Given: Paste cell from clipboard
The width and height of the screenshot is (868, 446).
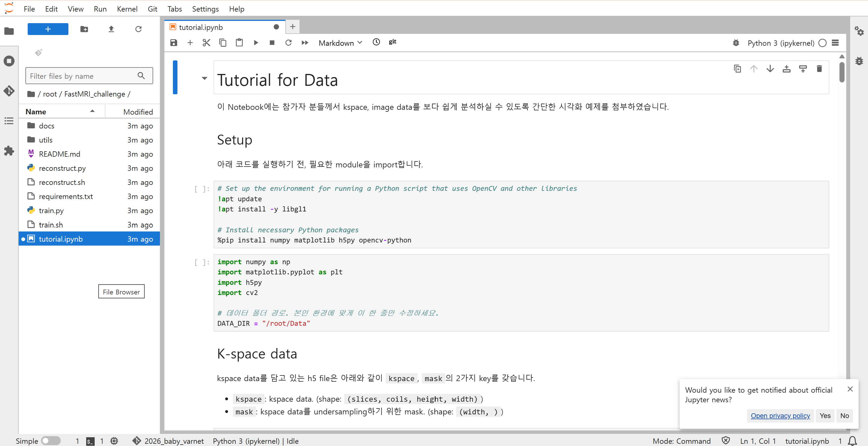Looking at the screenshot, I should pos(239,43).
